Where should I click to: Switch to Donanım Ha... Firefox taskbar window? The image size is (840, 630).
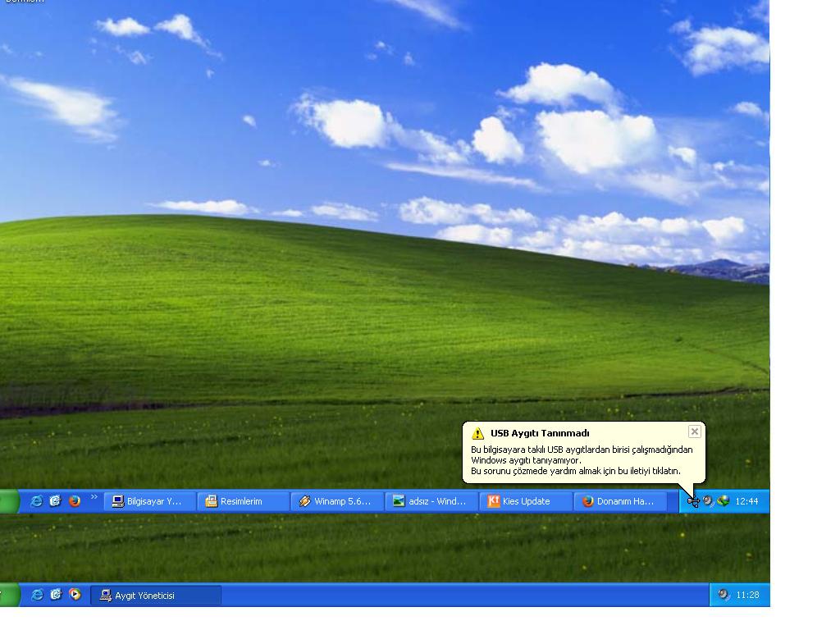tap(620, 501)
